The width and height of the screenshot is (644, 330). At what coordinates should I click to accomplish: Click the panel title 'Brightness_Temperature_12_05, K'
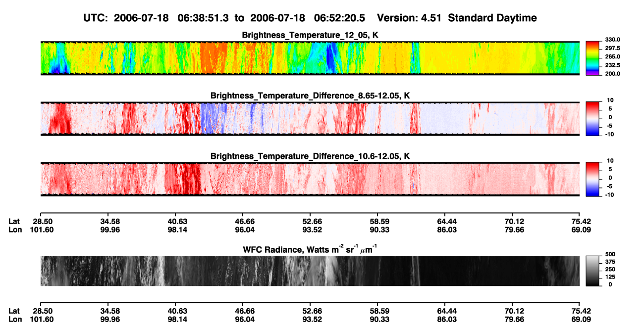310,35
